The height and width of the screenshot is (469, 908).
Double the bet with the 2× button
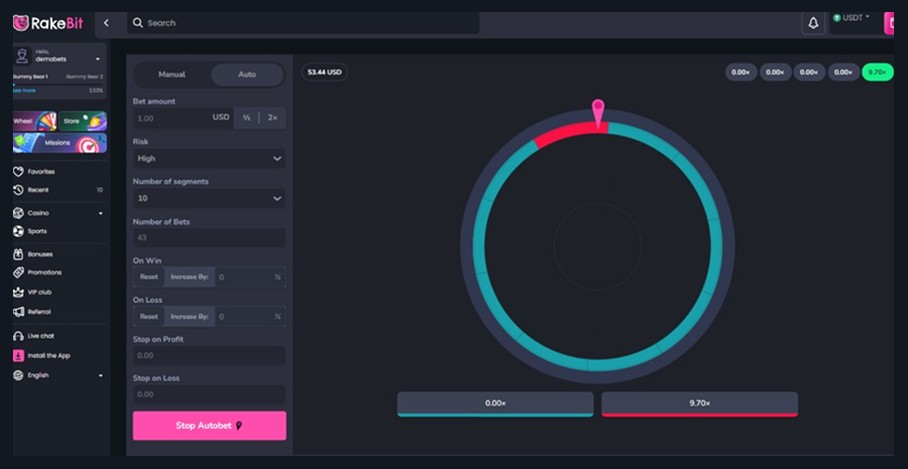click(x=272, y=118)
